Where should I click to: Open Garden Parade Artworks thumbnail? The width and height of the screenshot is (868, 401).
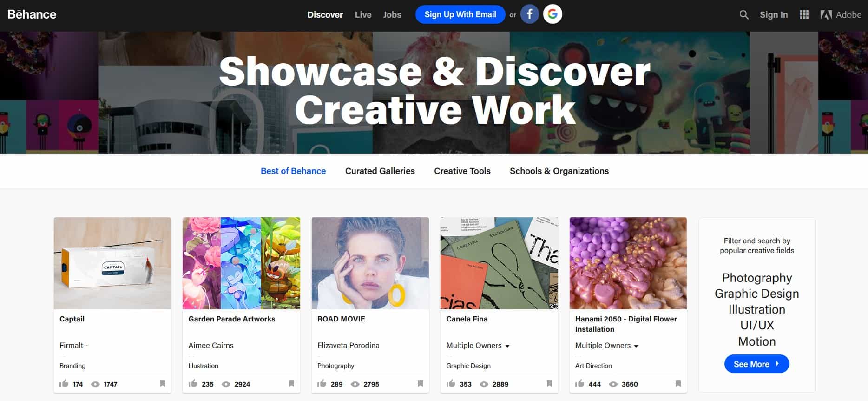tap(241, 263)
